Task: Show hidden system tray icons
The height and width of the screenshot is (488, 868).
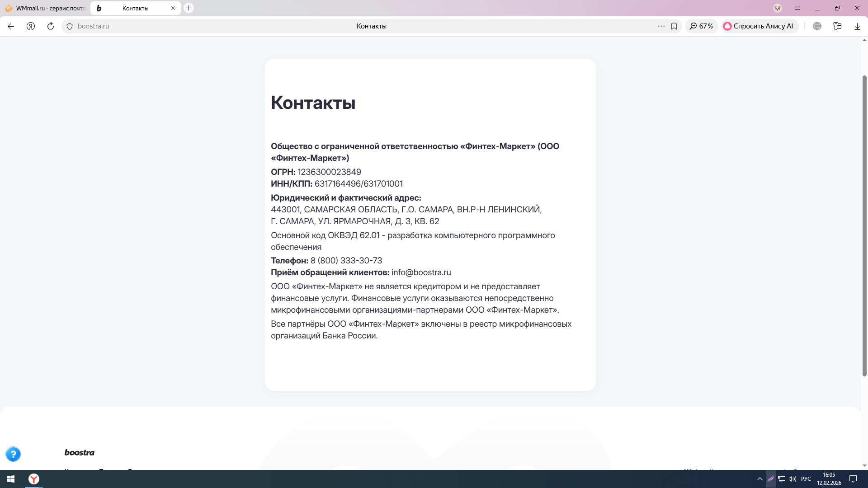Action: tap(759, 479)
